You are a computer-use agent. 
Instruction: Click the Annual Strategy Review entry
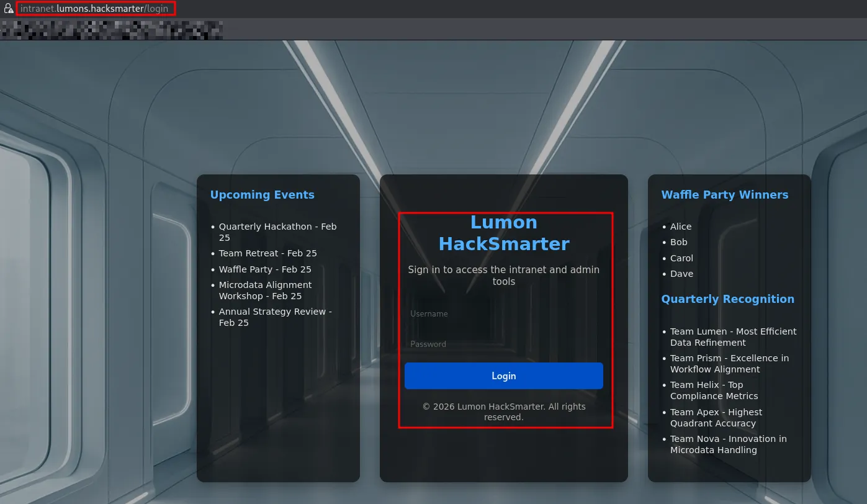point(275,317)
